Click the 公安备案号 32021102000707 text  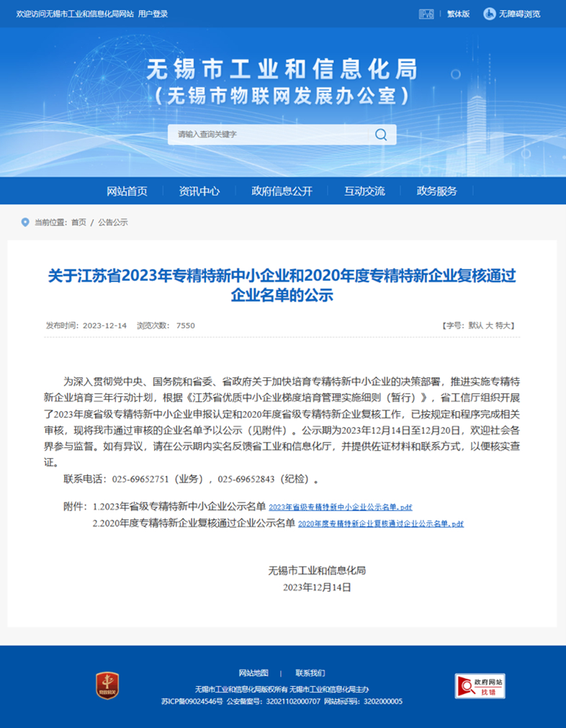274,701
